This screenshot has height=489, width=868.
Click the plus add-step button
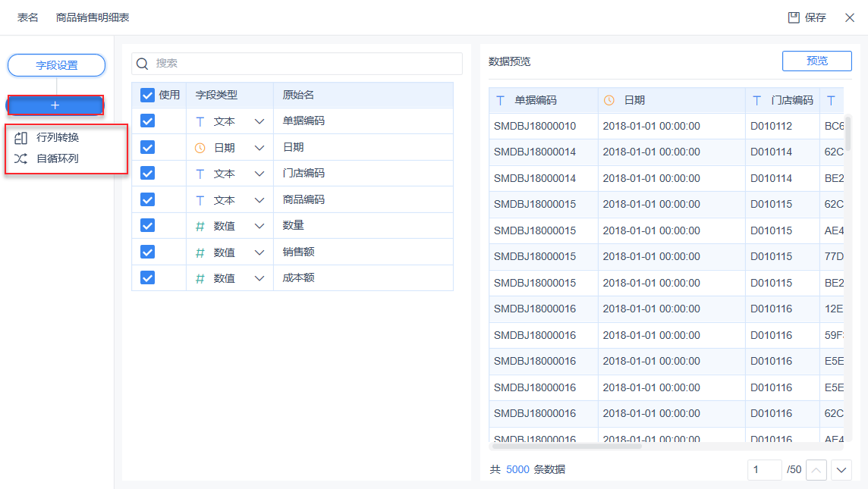pyautogui.click(x=55, y=105)
